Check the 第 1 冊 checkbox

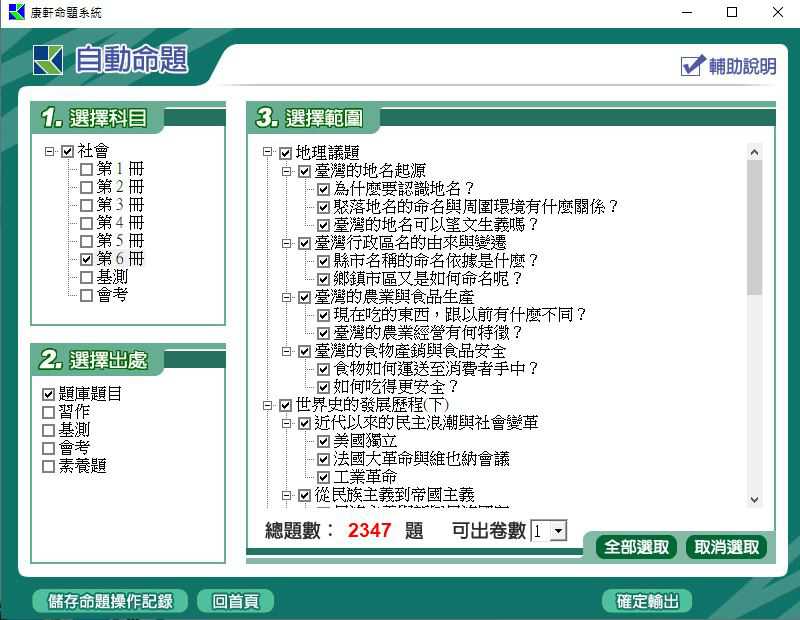tap(87, 169)
